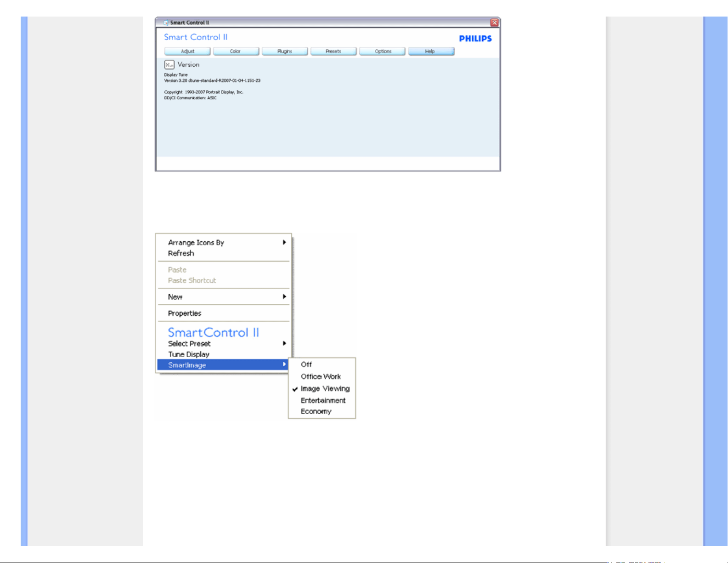Click the Version icon beside the heading
The width and height of the screenshot is (728, 563).
point(169,65)
